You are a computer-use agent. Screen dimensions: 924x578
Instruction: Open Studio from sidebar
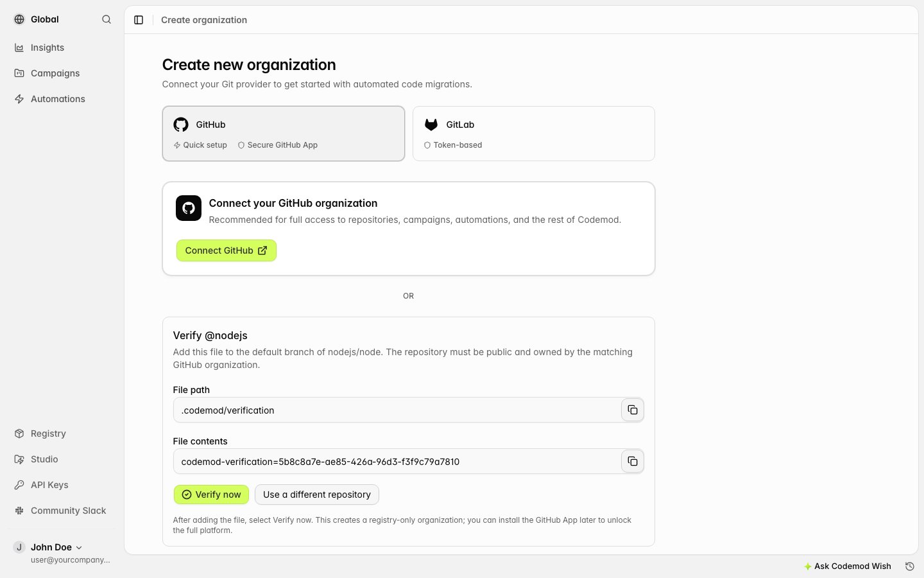click(x=62, y=459)
